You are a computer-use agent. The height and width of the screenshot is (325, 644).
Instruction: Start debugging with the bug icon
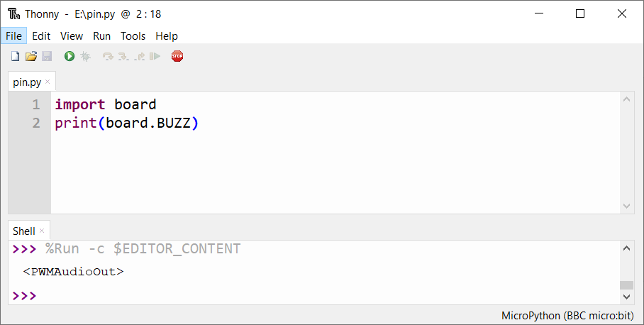tap(85, 56)
